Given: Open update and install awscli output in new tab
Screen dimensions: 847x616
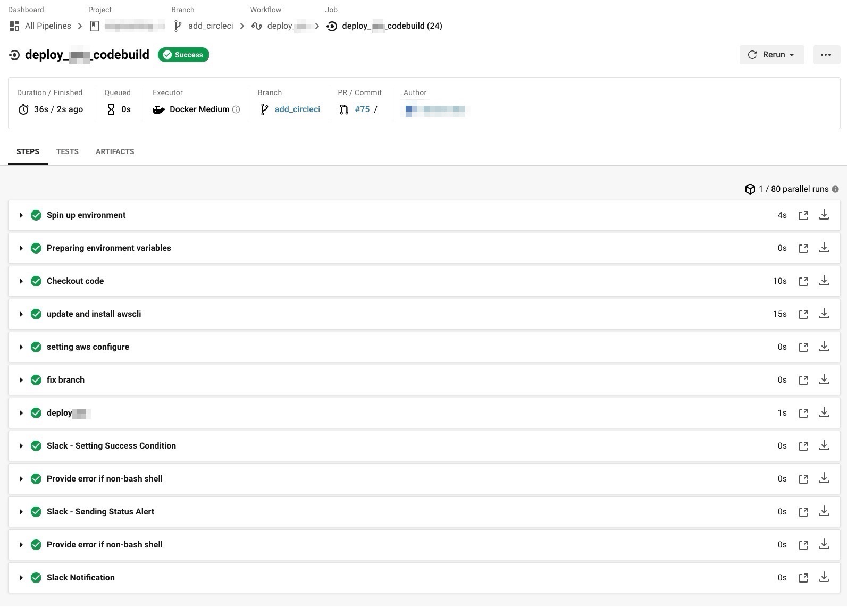Looking at the screenshot, I should click(803, 314).
